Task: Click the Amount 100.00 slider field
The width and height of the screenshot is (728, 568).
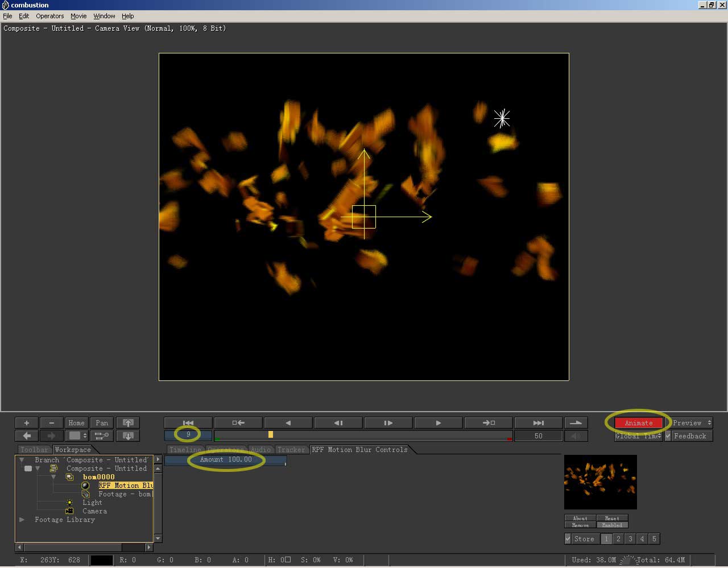Action: [226, 460]
